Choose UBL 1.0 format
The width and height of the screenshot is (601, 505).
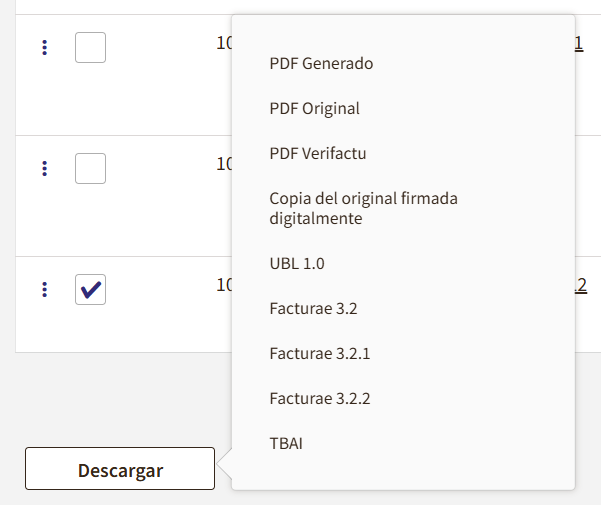click(x=297, y=264)
